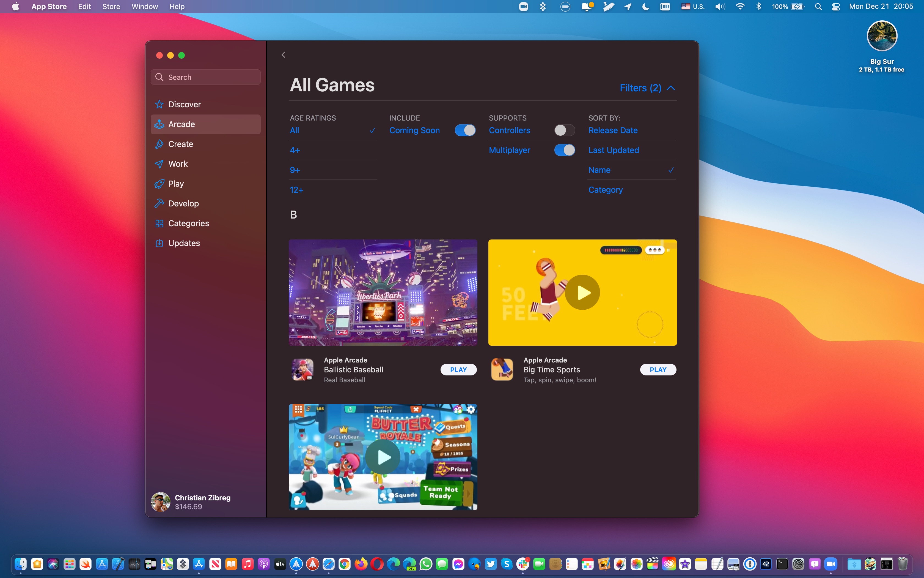Disable the Coming Soon toggle
Screen dimensions: 924x578
465,130
